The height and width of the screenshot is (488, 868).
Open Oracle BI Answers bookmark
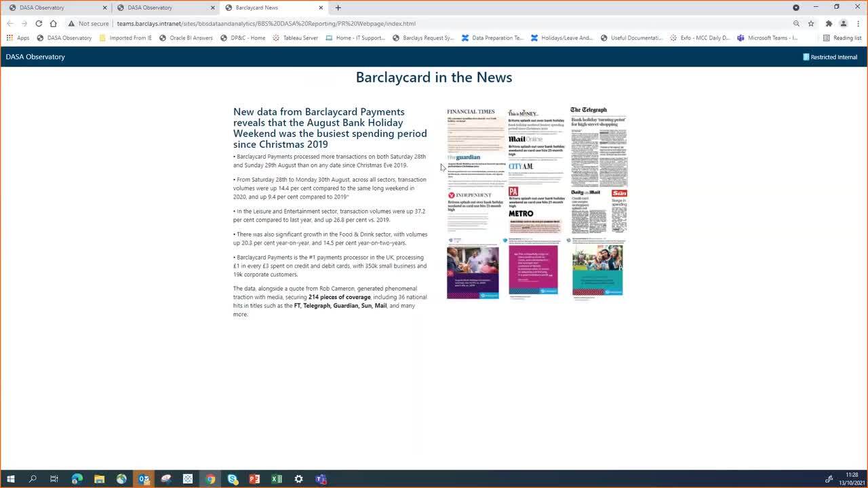point(186,38)
